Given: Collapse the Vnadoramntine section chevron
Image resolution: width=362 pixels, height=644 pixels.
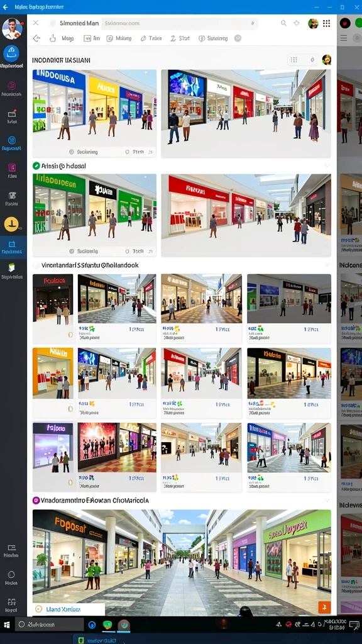Looking at the screenshot, I should pyautogui.click(x=327, y=500).
